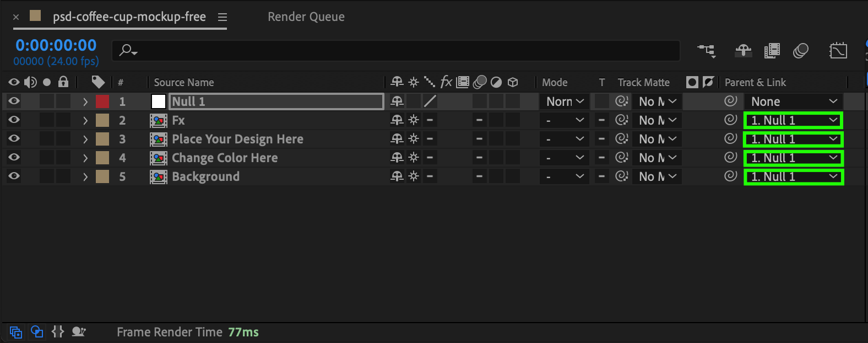Open the Parent dropdown for Background layer
This screenshot has height=343, width=868.
pyautogui.click(x=793, y=177)
